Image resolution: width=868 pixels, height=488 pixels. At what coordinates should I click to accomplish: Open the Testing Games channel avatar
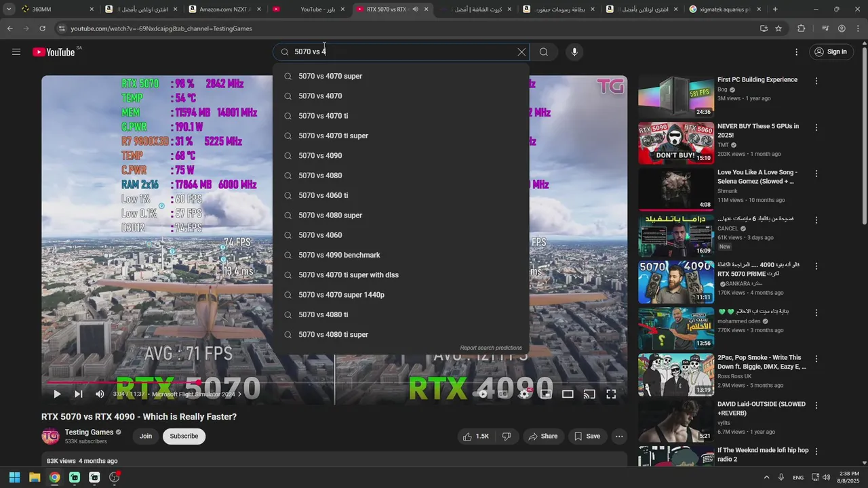[51, 436]
